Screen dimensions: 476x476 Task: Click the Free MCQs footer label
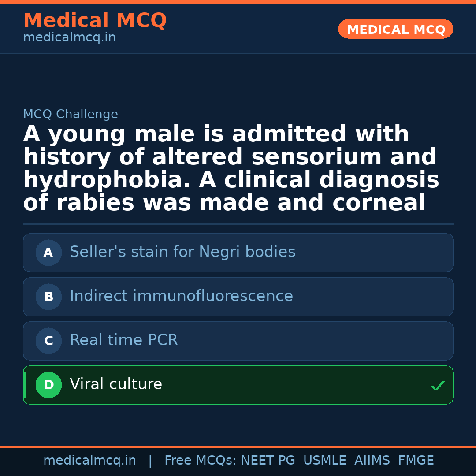pyautogui.click(x=200, y=461)
